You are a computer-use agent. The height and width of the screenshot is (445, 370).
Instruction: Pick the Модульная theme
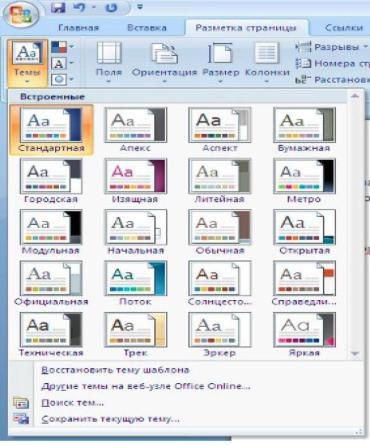tap(51, 232)
